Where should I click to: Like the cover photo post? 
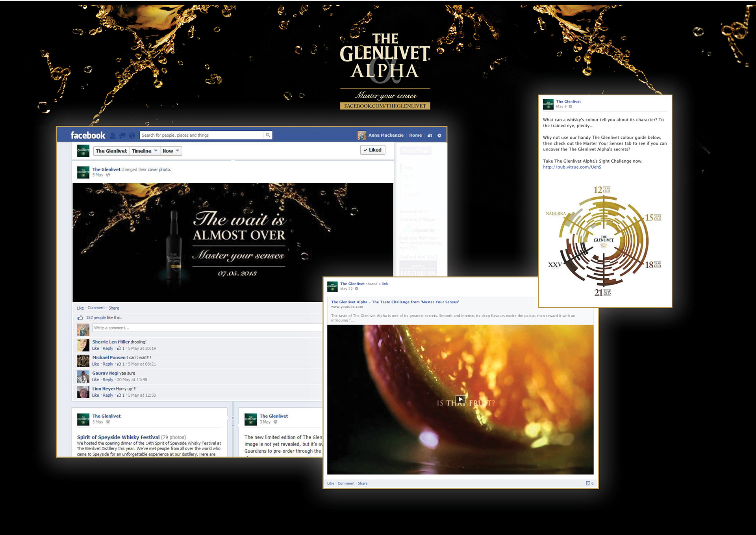click(x=80, y=308)
